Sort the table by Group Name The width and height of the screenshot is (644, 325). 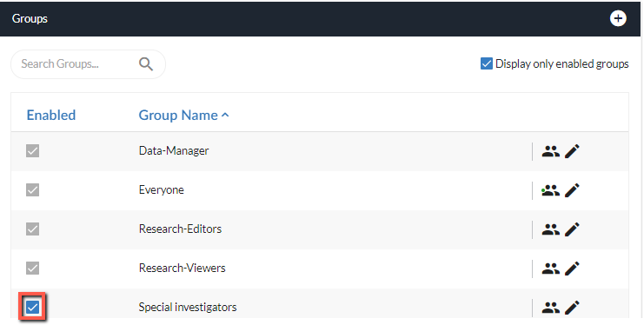tap(178, 115)
